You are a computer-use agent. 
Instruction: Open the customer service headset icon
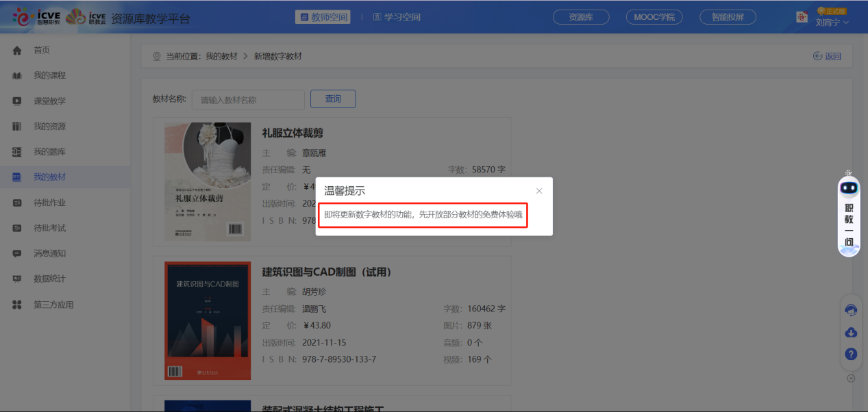point(850,309)
